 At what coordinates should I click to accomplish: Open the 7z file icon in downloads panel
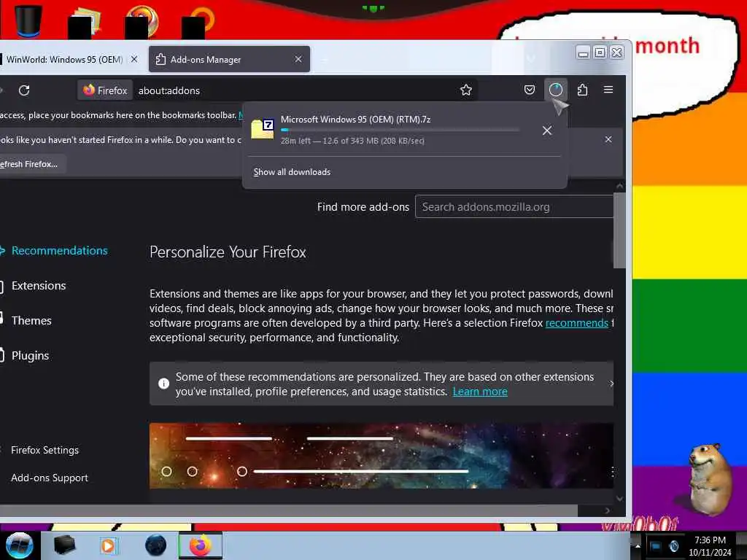tap(263, 129)
